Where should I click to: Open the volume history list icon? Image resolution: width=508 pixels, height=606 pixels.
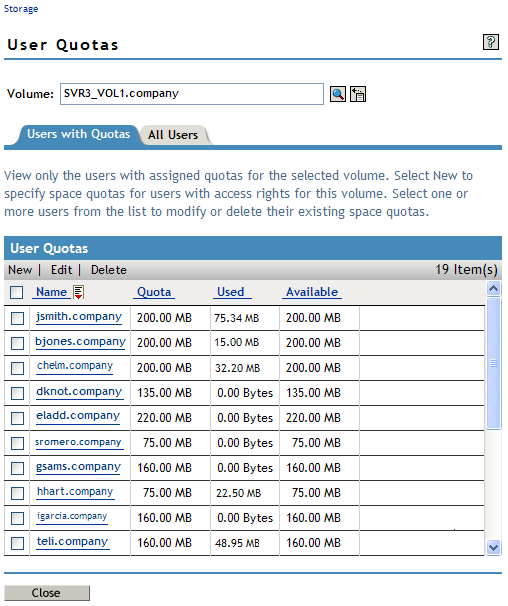pyautogui.click(x=358, y=94)
